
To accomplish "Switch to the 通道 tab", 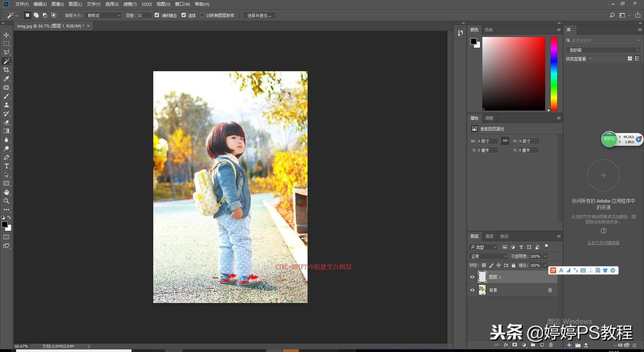I will (x=489, y=236).
